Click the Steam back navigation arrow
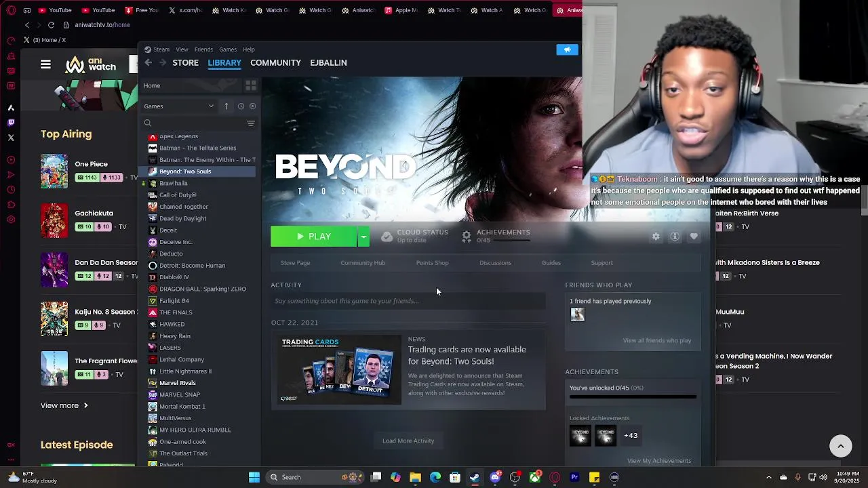Viewport: 868px width, 488px height. click(x=148, y=62)
